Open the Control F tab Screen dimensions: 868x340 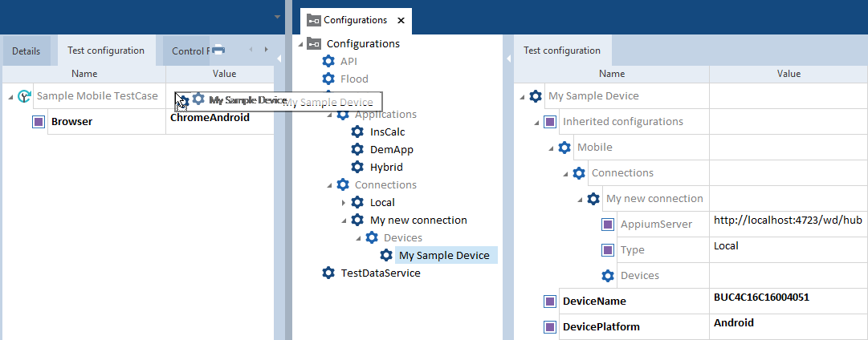[188, 51]
